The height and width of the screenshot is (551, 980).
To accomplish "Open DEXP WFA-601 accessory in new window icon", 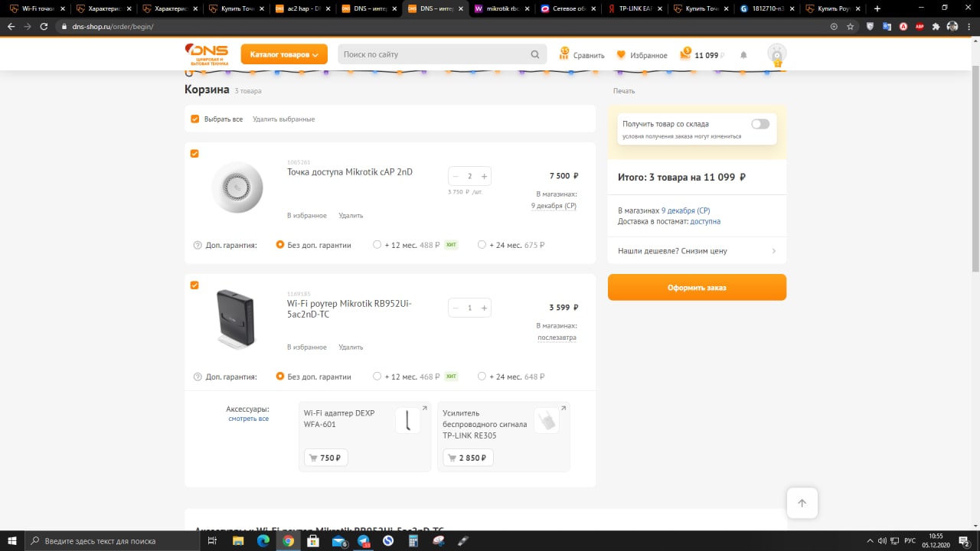I will (425, 409).
